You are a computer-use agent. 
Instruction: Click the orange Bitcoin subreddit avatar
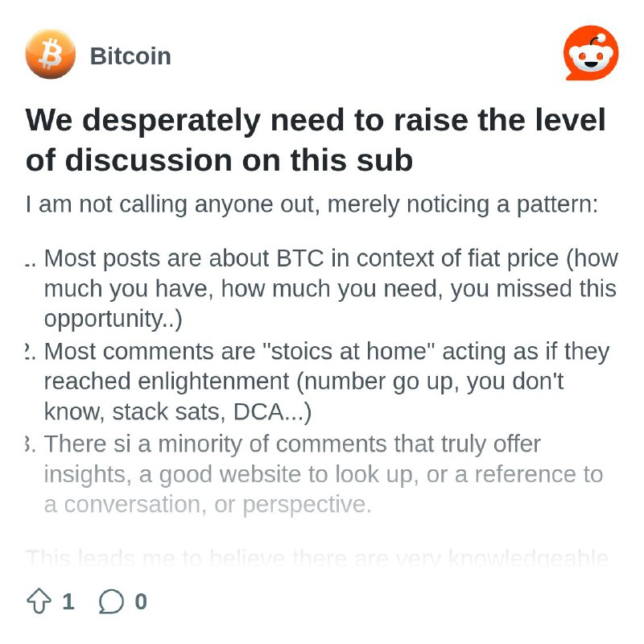51,54
